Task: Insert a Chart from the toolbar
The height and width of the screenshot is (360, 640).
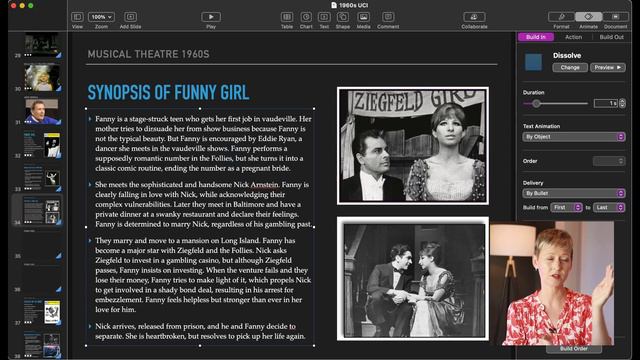Action: (306, 17)
